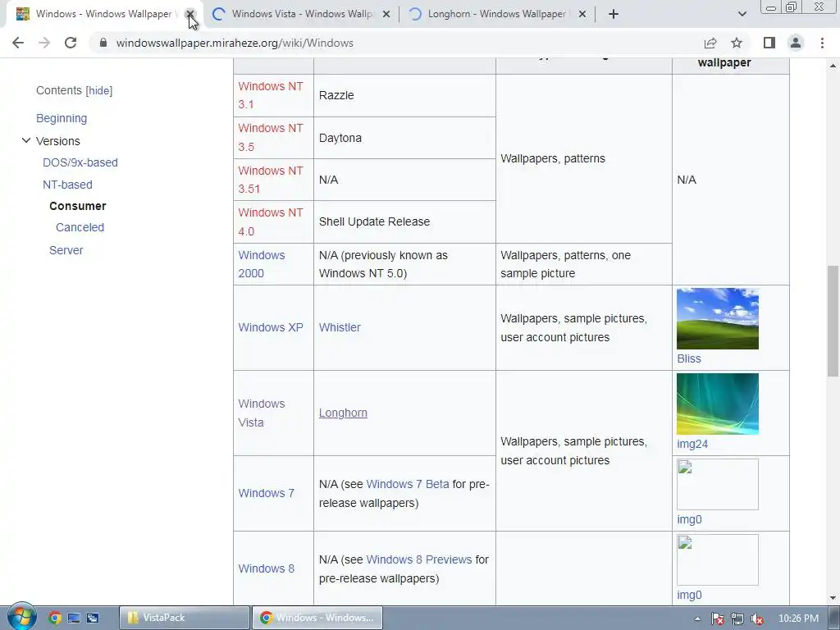Collapse the Versions section chevron
The image size is (840, 630).
pos(25,140)
